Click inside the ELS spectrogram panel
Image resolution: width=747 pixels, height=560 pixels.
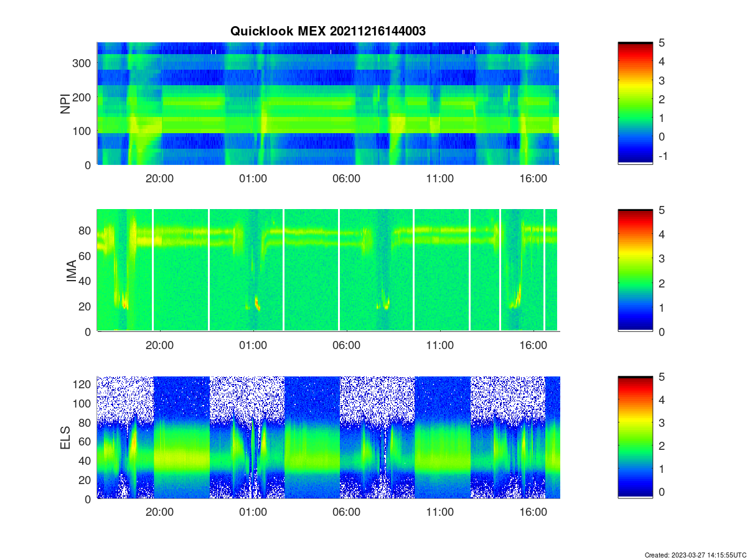[328, 437]
